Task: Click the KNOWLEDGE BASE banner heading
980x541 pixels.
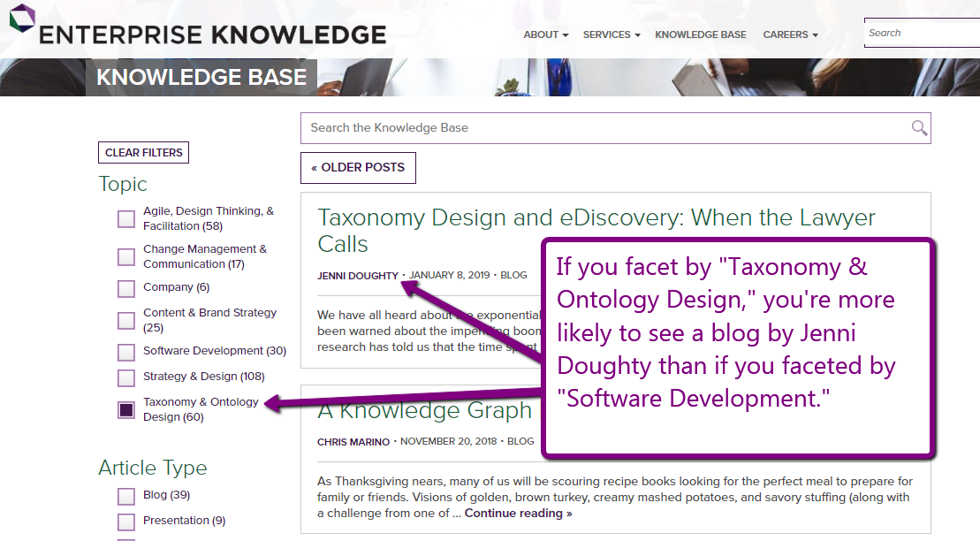Action: 201,78
